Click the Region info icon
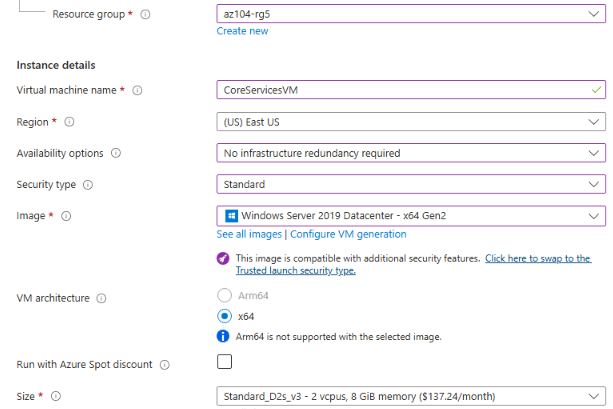Image resolution: width=613 pixels, height=409 pixels. [70, 122]
